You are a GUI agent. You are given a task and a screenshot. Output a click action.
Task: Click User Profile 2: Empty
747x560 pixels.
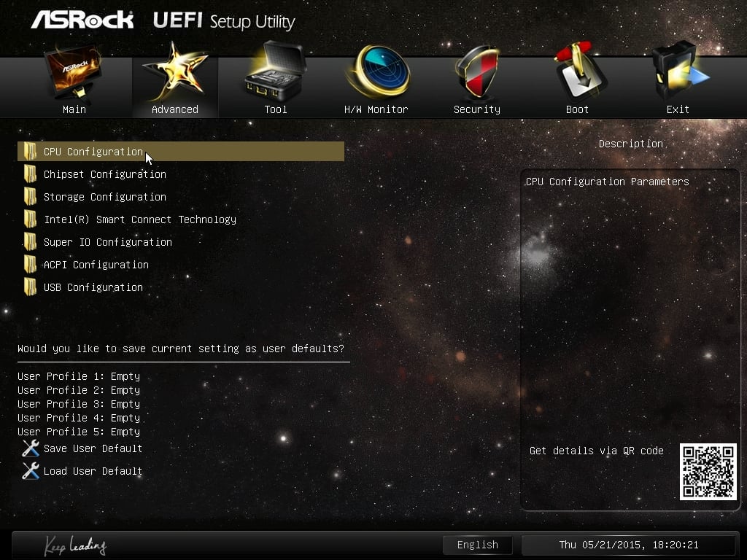pyautogui.click(x=79, y=390)
